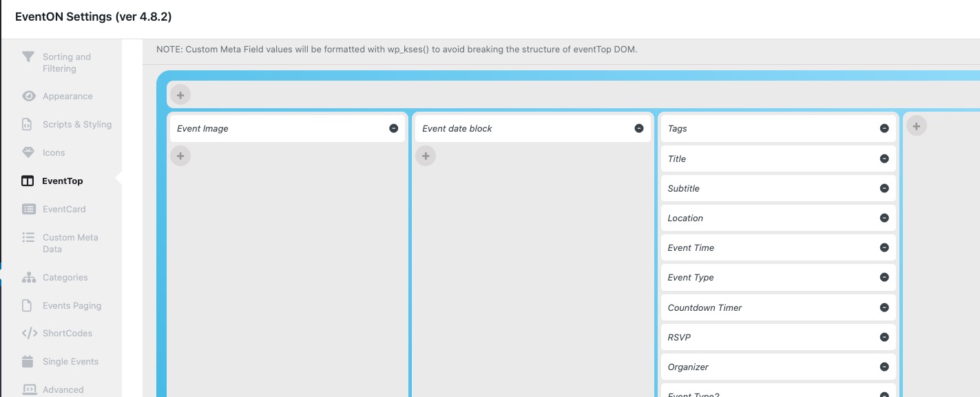
Task: Remove the Event Image field via minus icon
Action: click(x=394, y=128)
